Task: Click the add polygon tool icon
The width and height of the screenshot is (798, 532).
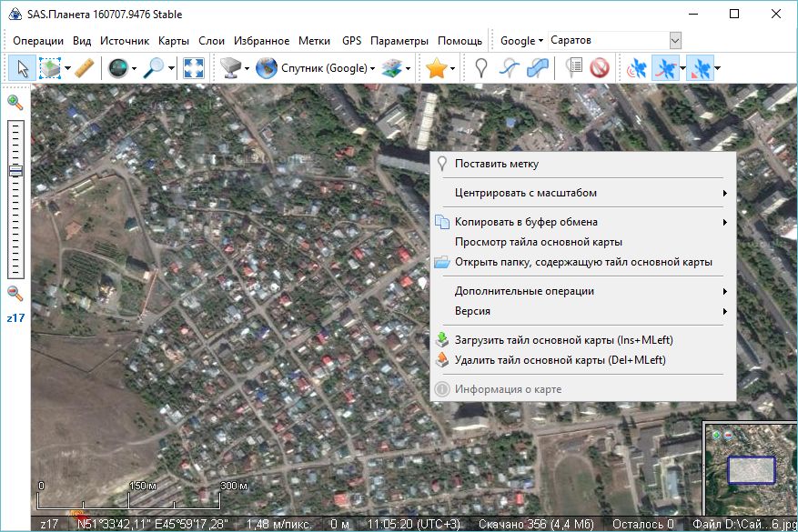Action: pyautogui.click(x=539, y=68)
